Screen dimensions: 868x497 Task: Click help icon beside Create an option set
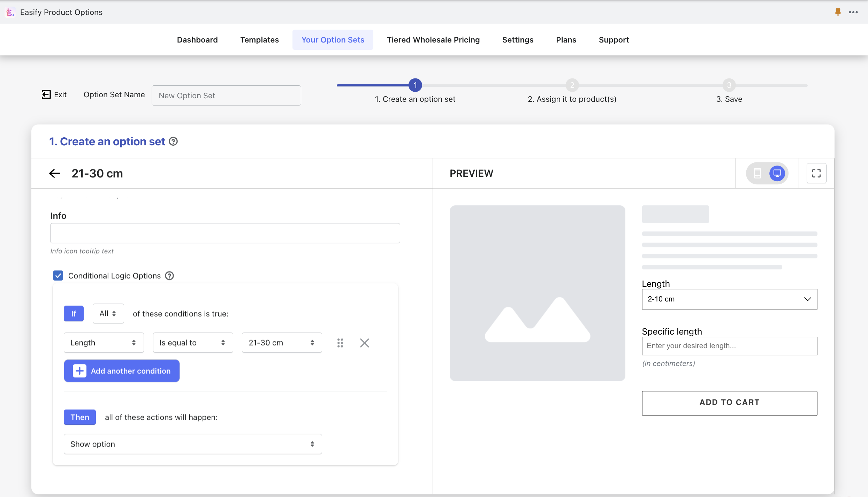click(173, 142)
